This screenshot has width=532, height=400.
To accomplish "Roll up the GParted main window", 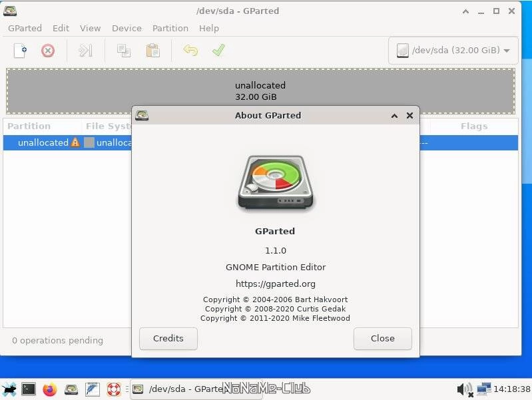I will pos(466,11).
